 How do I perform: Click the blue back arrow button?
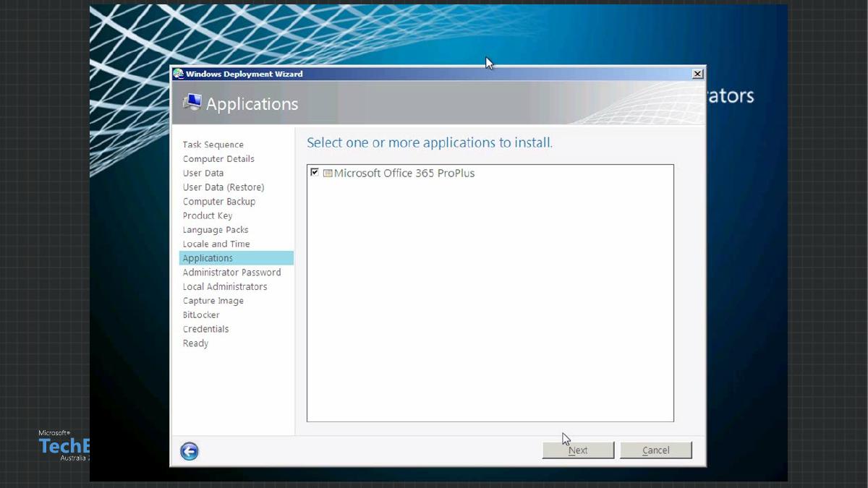[190, 451]
